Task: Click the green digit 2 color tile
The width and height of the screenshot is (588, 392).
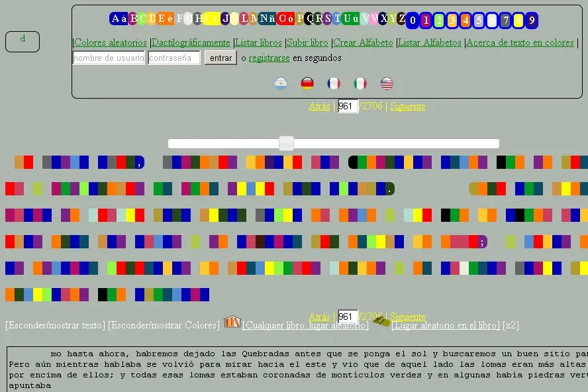Action: [x=439, y=21]
